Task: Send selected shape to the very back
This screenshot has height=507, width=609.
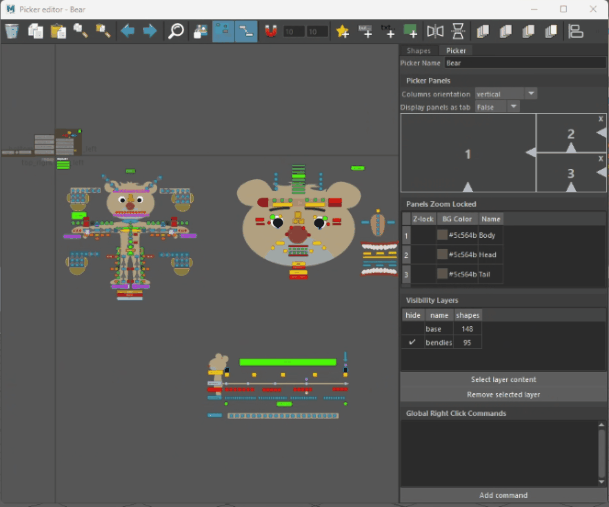Action: click(x=483, y=31)
